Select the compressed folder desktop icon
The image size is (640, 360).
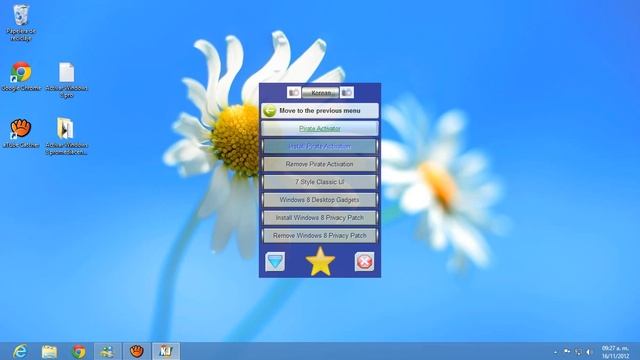click(x=67, y=136)
